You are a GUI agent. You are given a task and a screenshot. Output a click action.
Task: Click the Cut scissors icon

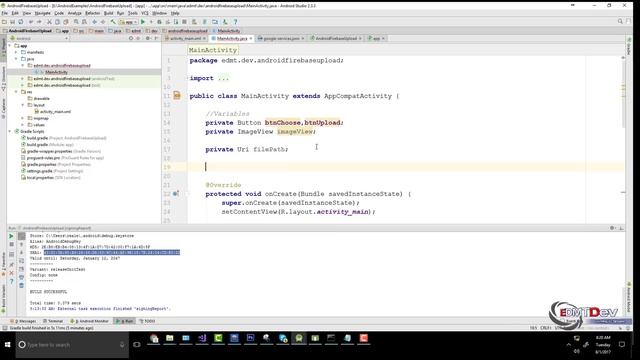coord(49,22)
